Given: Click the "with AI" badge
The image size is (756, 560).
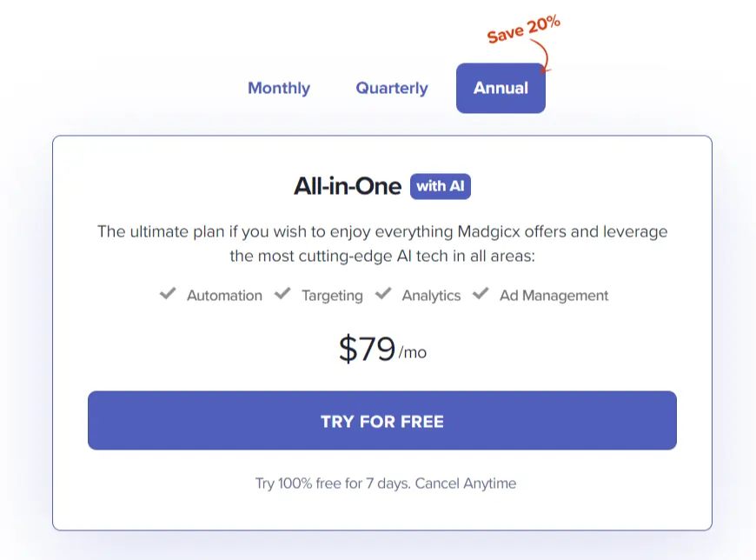Looking at the screenshot, I should 441,186.
